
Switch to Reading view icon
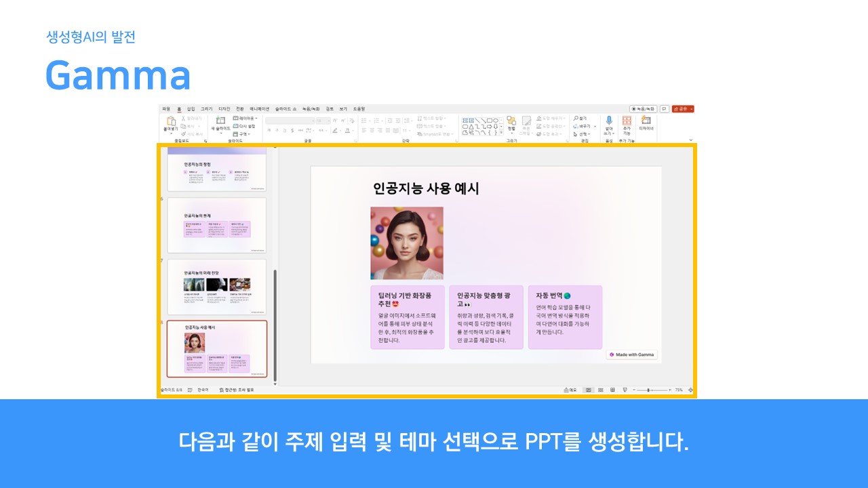point(612,390)
